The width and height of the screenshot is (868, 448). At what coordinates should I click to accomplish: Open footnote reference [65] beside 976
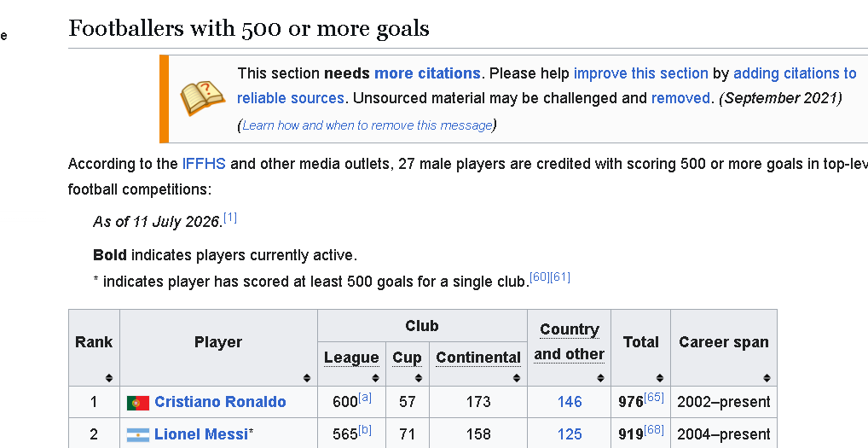pyautogui.click(x=654, y=397)
